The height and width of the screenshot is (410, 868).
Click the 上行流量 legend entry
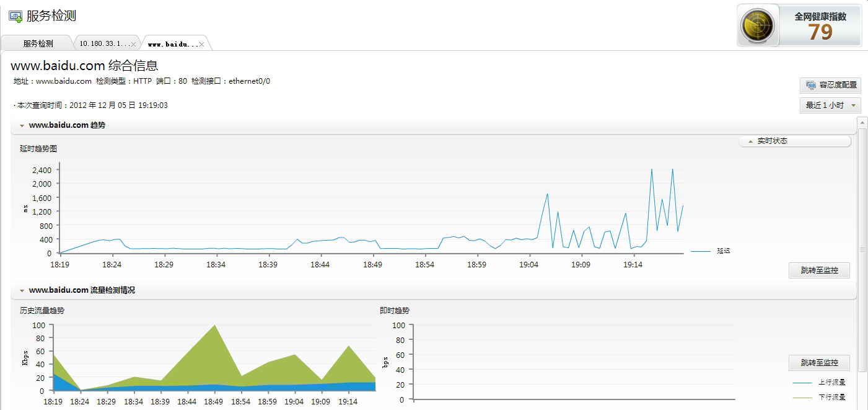coord(819,383)
